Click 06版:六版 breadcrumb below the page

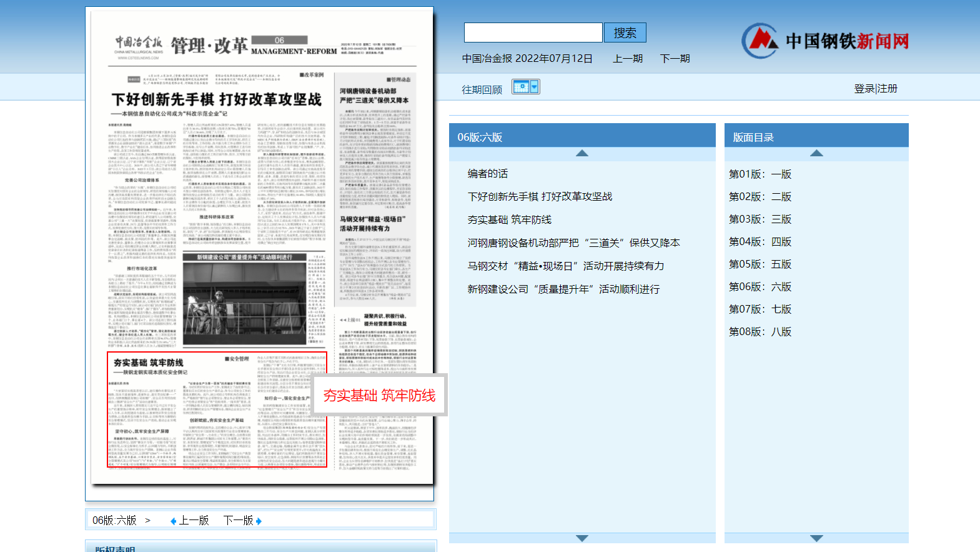point(114,520)
